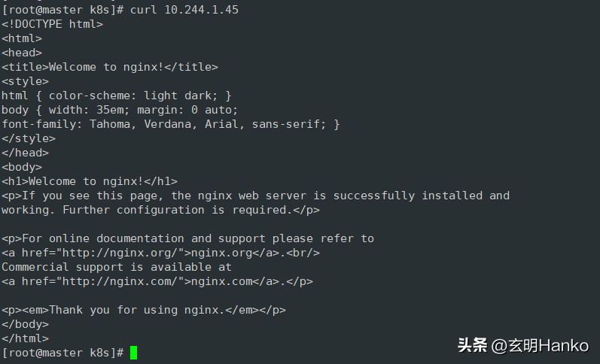Click the title tag line
Image resolution: width=600 pixels, height=364 pixels.
pos(109,67)
